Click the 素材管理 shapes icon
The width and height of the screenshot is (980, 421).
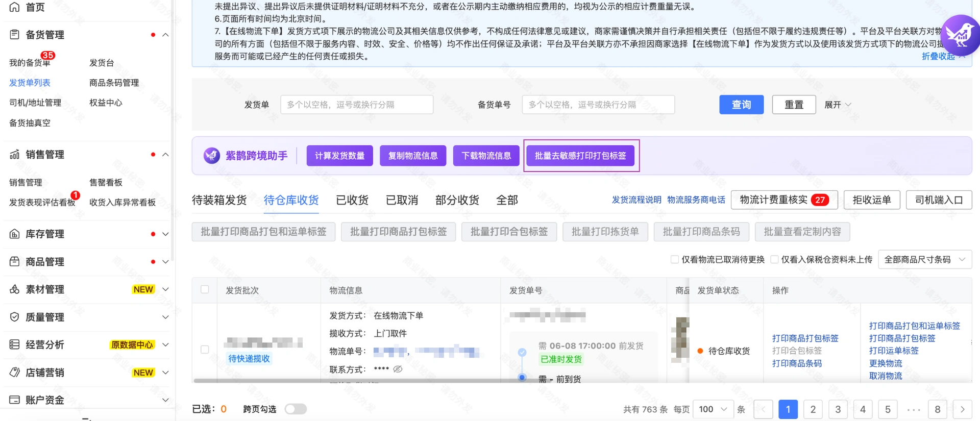[14, 289]
